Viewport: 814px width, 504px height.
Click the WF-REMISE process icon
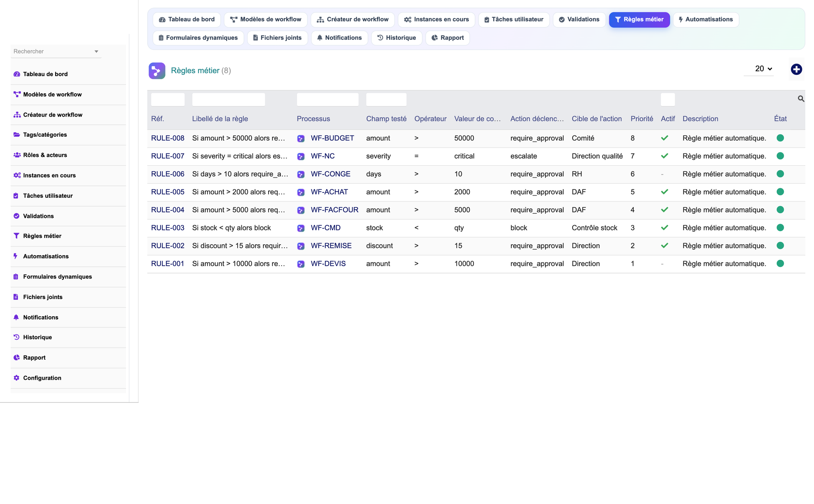pyautogui.click(x=301, y=246)
